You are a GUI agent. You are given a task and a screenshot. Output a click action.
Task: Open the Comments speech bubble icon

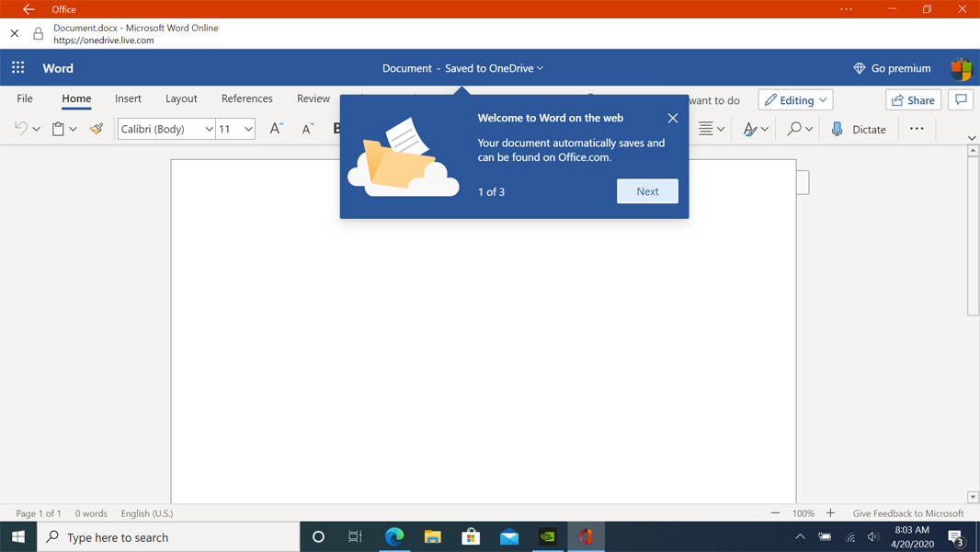point(961,99)
